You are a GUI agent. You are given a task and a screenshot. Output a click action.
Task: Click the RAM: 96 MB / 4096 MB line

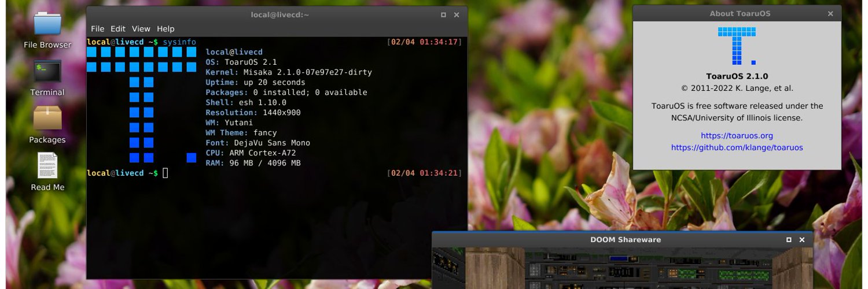[253, 163]
